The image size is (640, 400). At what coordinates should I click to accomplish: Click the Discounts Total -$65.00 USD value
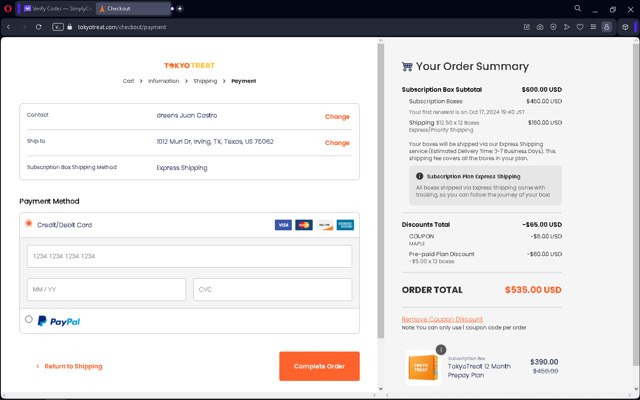[542, 224]
